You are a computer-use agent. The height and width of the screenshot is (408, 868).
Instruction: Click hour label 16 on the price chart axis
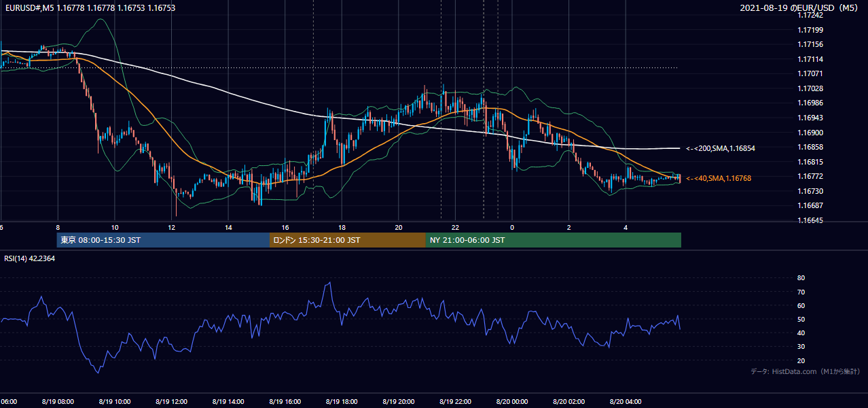(x=285, y=227)
